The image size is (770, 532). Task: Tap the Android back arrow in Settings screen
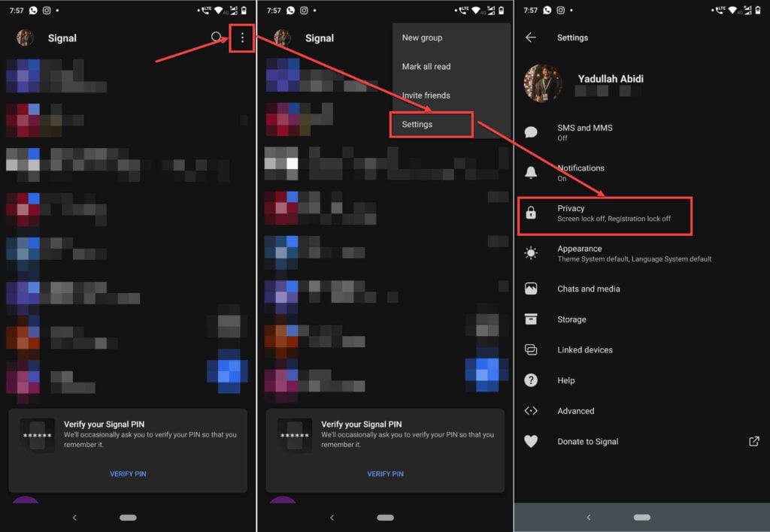[x=589, y=517]
